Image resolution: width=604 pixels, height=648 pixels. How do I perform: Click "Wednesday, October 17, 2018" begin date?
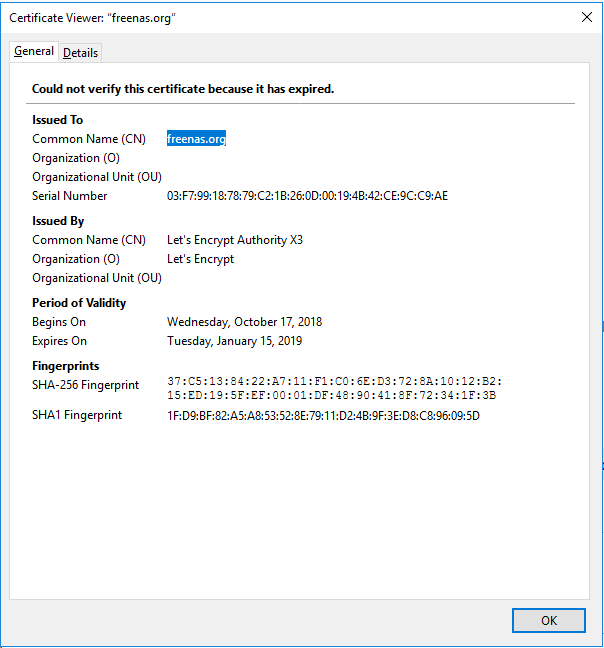click(244, 322)
